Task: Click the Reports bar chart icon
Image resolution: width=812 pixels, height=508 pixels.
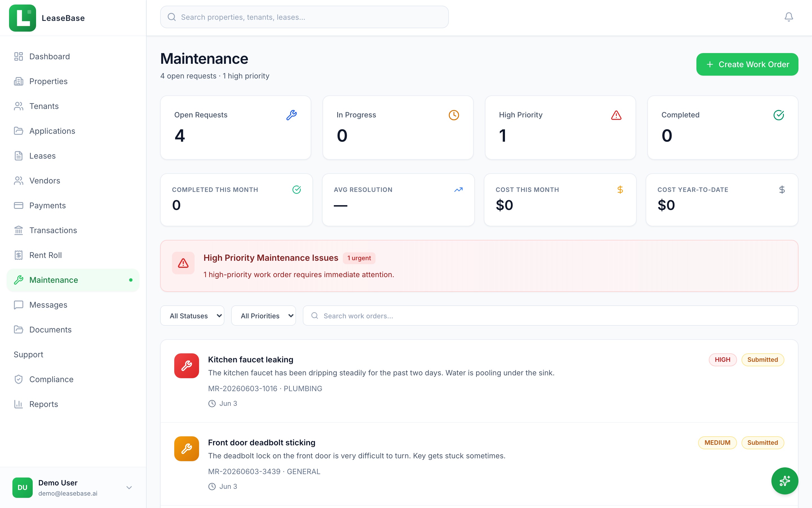Action: [x=18, y=404]
